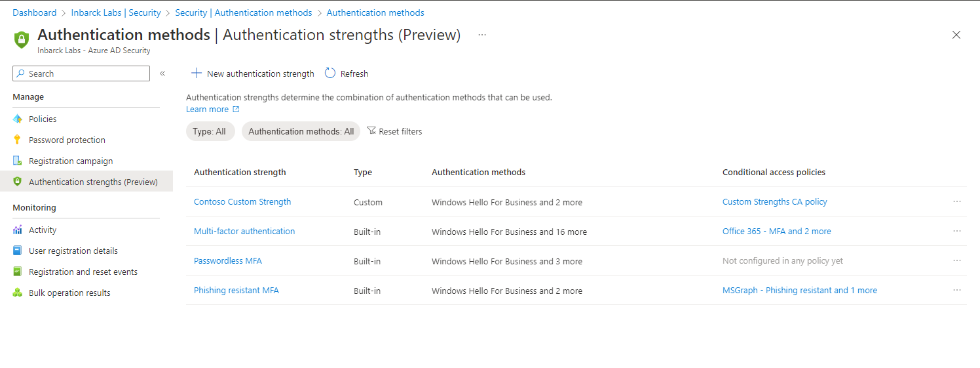Click the Password protection key icon
Viewport: 980px width, 368px height.
coord(18,140)
